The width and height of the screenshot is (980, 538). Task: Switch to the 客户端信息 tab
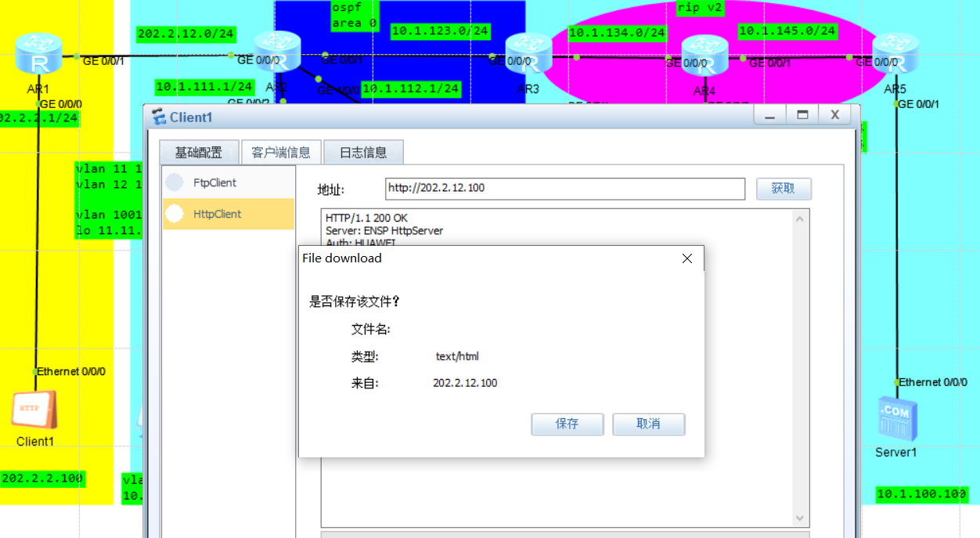coord(281,151)
